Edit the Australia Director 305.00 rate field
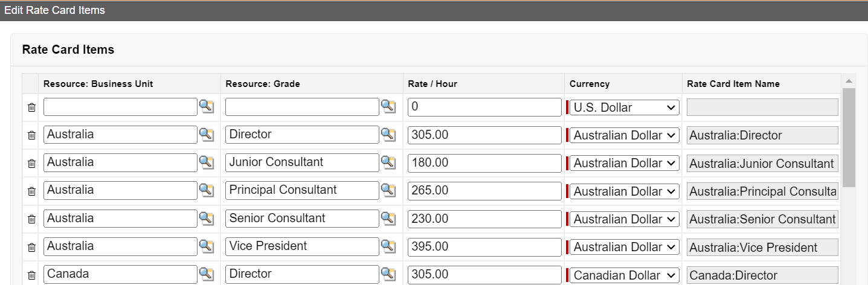The width and height of the screenshot is (868, 285). pyautogui.click(x=484, y=135)
